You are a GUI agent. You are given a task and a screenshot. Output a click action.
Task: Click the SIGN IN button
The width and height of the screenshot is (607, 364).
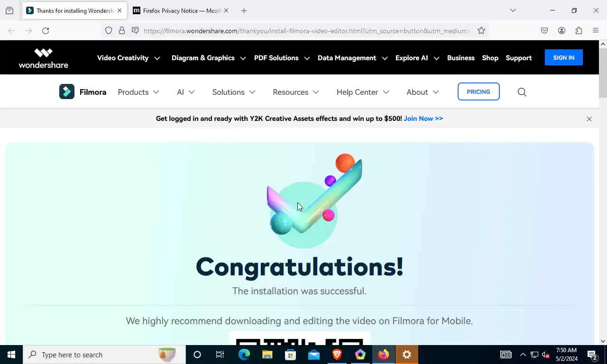click(563, 57)
